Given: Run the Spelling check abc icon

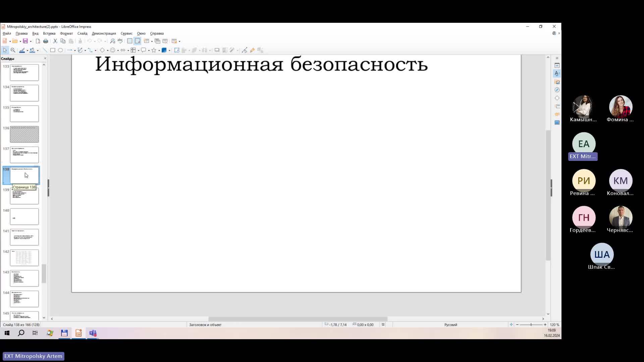Looking at the screenshot, I should pyautogui.click(x=120, y=41).
